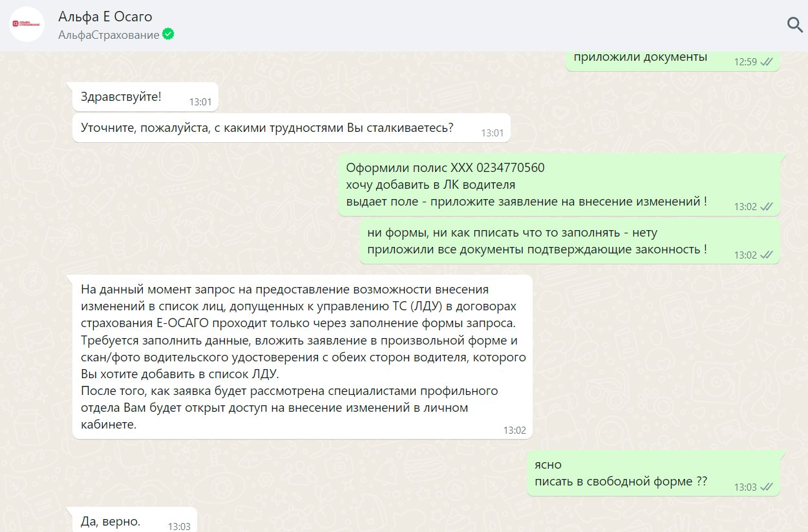
Task: Click the 13:03 timestamp on 'Да, верно.'
Action: (179, 526)
